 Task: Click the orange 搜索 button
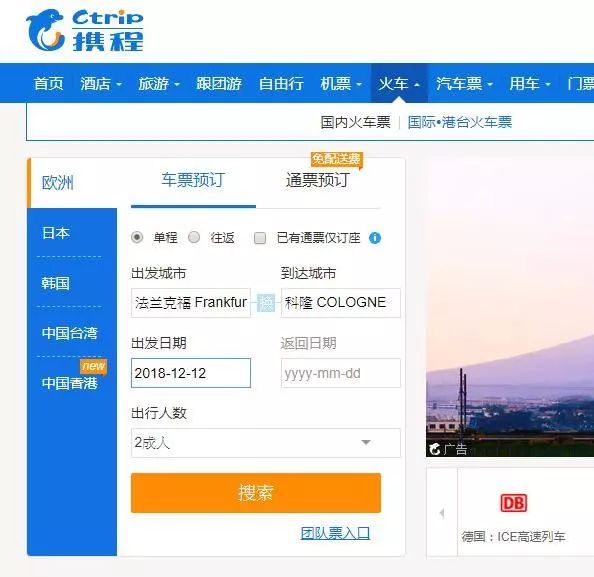click(x=256, y=493)
